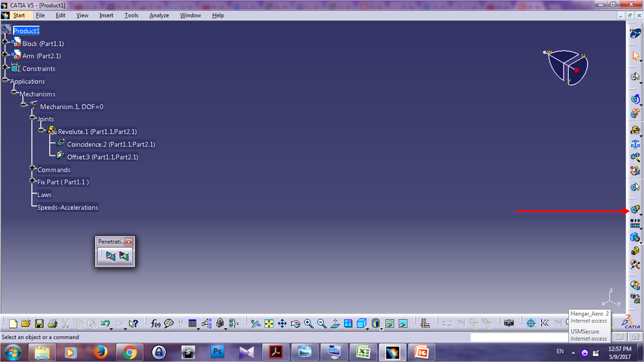
Task: Activate the Pan tool
Action: 282,323
